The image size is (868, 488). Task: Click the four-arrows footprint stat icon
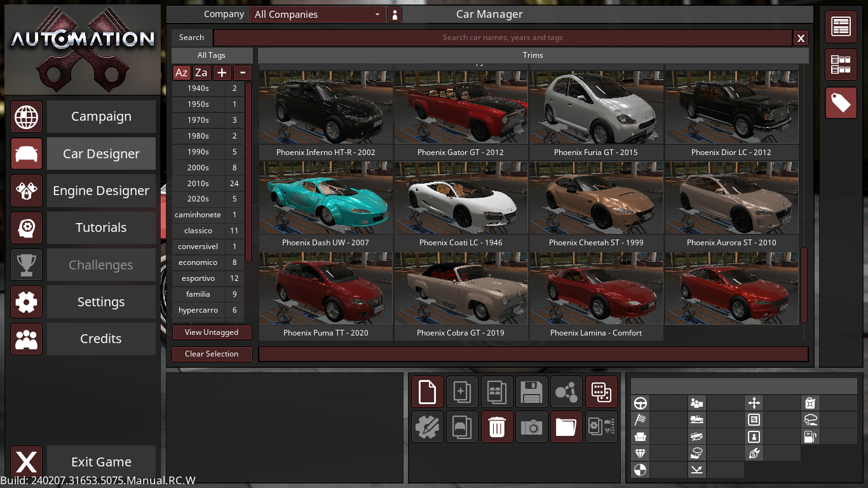754,403
